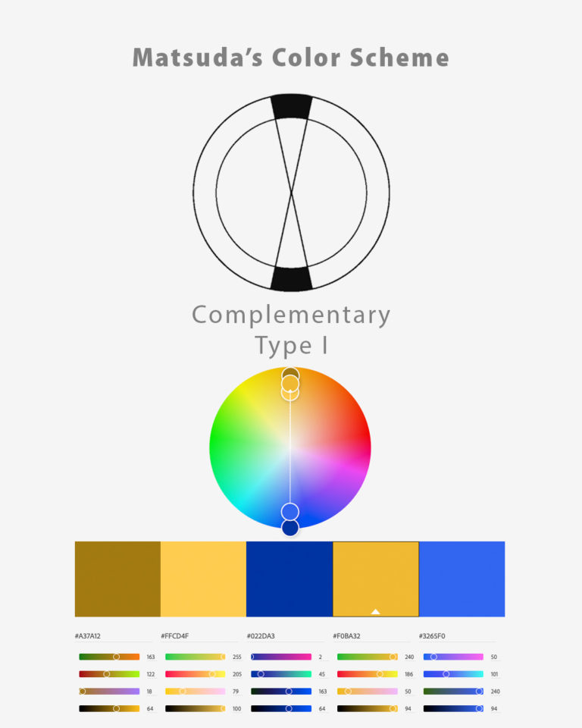The width and height of the screenshot is (582, 728).
Task: Click the red slider under #FFCD4F
Action: click(196, 657)
